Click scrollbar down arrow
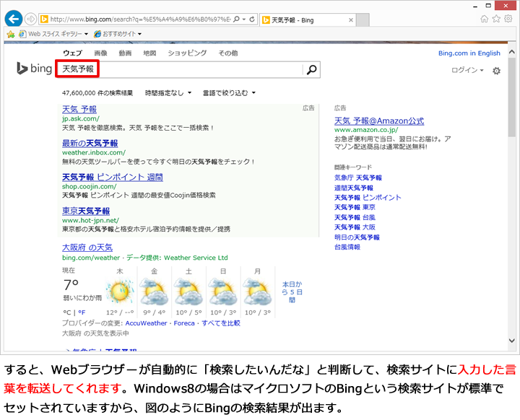The image size is (520, 420). click(512, 341)
